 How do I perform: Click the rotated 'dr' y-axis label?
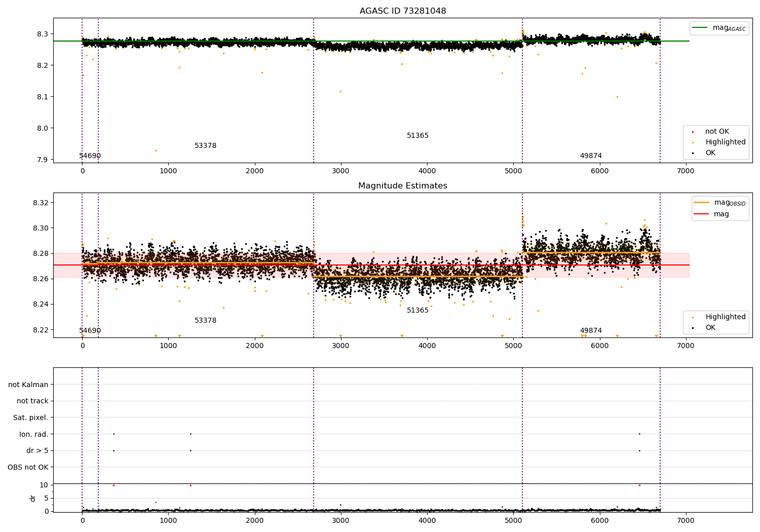[x=33, y=498]
